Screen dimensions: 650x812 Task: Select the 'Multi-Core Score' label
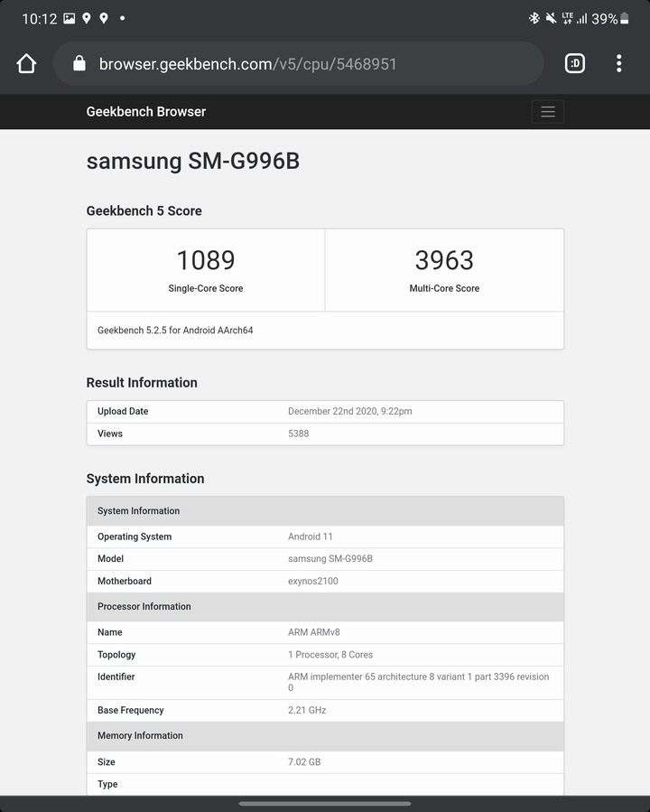[444, 288]
